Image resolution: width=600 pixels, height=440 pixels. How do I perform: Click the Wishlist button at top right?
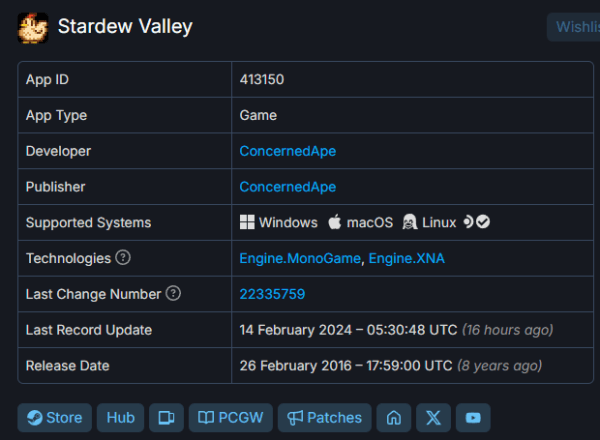(x=573, y=27)
